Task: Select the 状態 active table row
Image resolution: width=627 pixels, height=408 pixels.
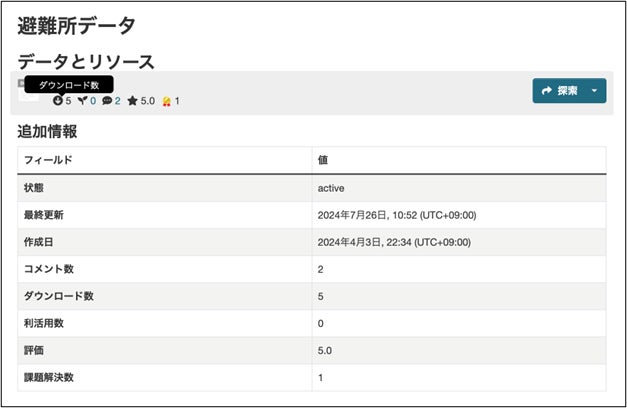Action: point(312,188)
